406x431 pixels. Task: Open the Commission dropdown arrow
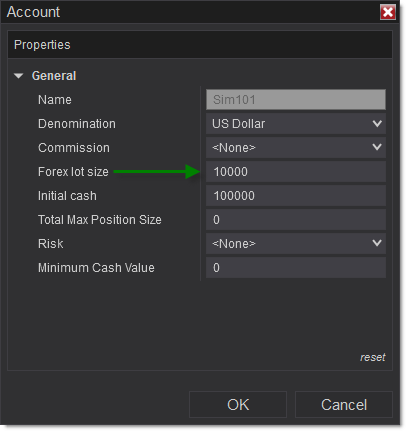coord(377,147)
